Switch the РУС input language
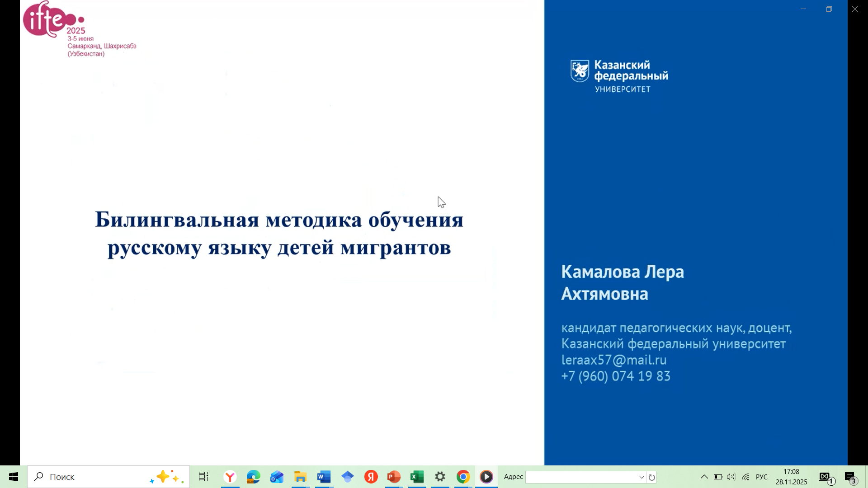The image size is (868, 488). [762, 477]
